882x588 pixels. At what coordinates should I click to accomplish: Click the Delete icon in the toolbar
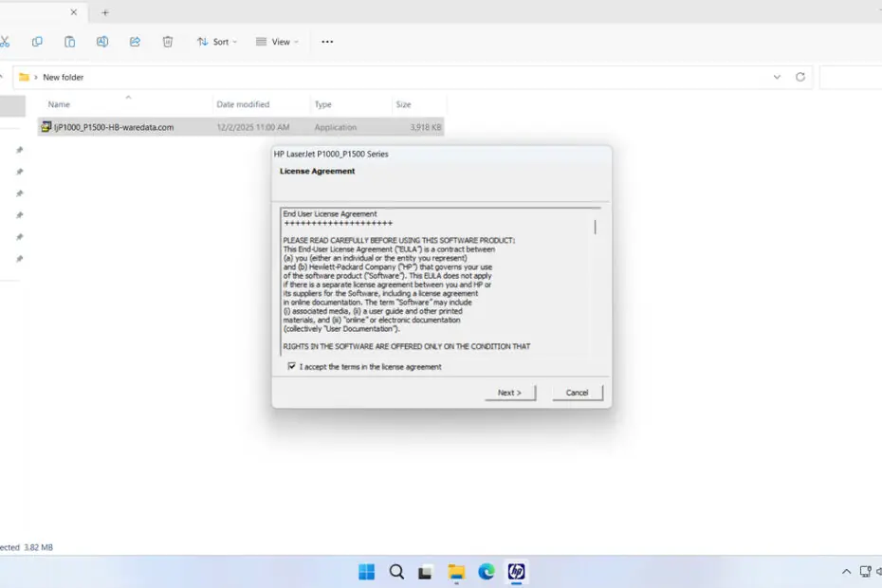pyautogui.click(x=167, y=42)
